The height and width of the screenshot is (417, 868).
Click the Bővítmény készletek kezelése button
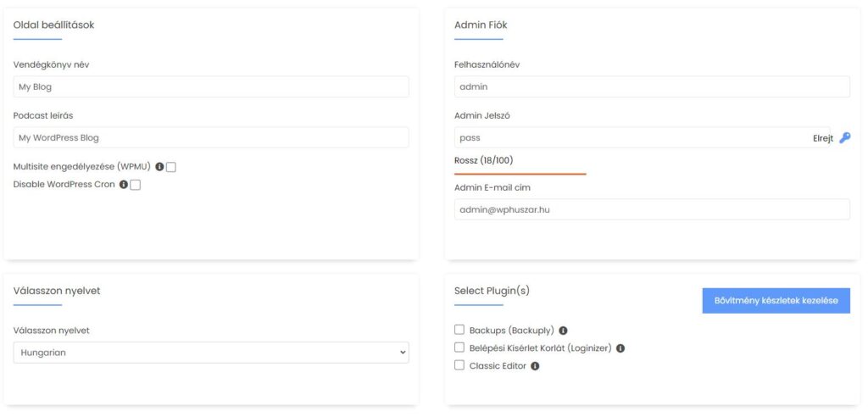point(776,301)
